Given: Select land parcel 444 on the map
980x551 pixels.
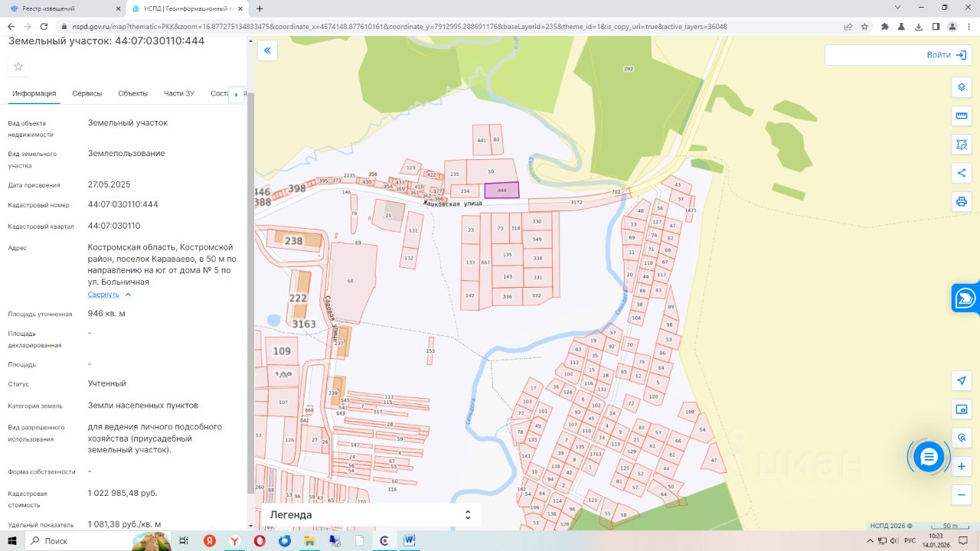Looking at the screenshot, I should 501,191.
